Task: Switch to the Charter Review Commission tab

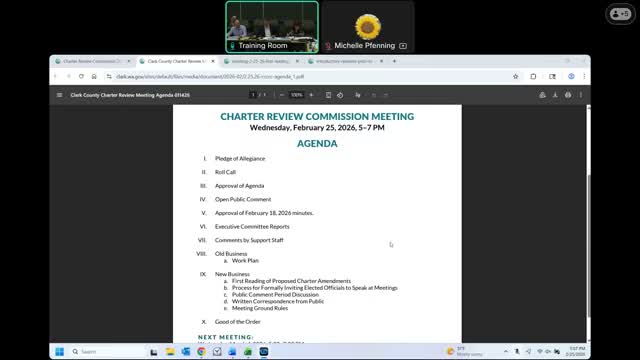Action: [x=91, y=61]
